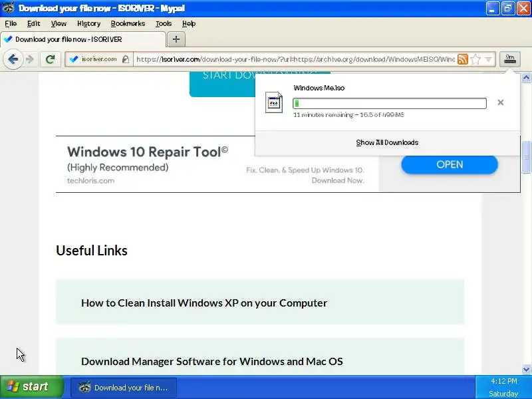
Task: Click the isoriver.com site identity badge
Action: click(x=95, y=59)
